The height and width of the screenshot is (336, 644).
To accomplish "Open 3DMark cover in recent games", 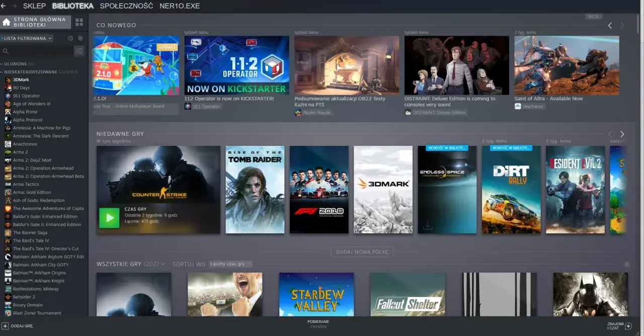I will point(383,190).
